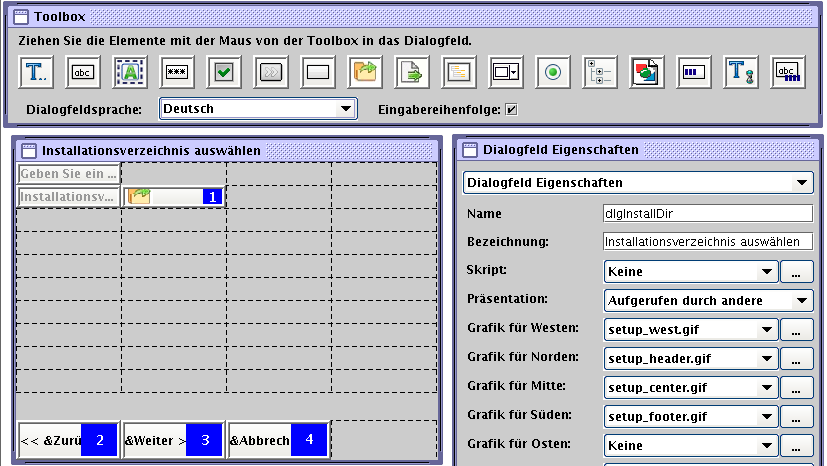Select the 'Installationsv...' label element

(69, 197)
